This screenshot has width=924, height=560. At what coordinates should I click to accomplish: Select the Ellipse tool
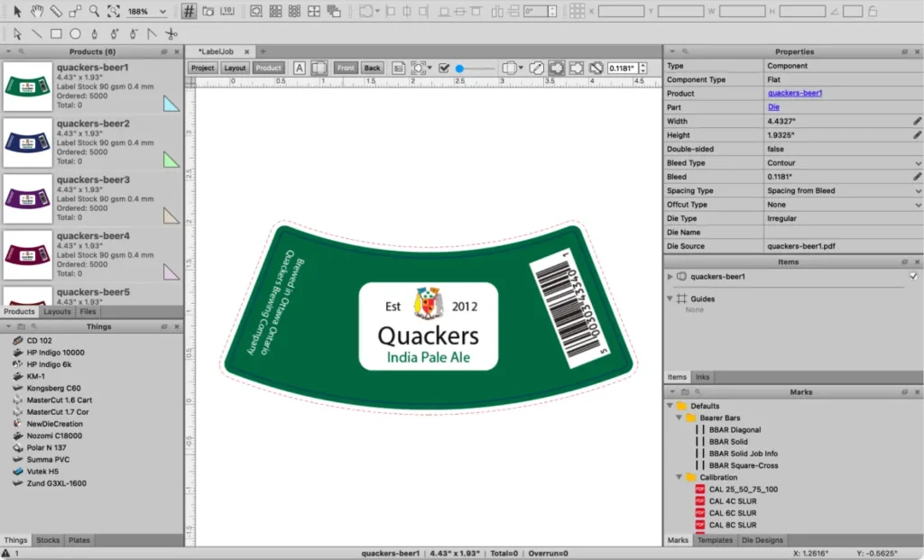click(76, 34)
